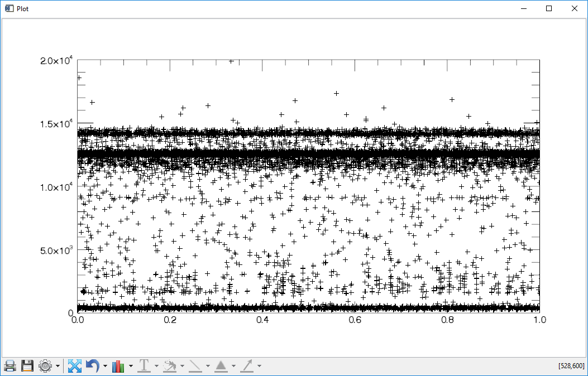Click the y-axis label 2.0×10⁴
Image resolution: width=588 pixels, height=376 pixels.
click(x=56, y=60)
